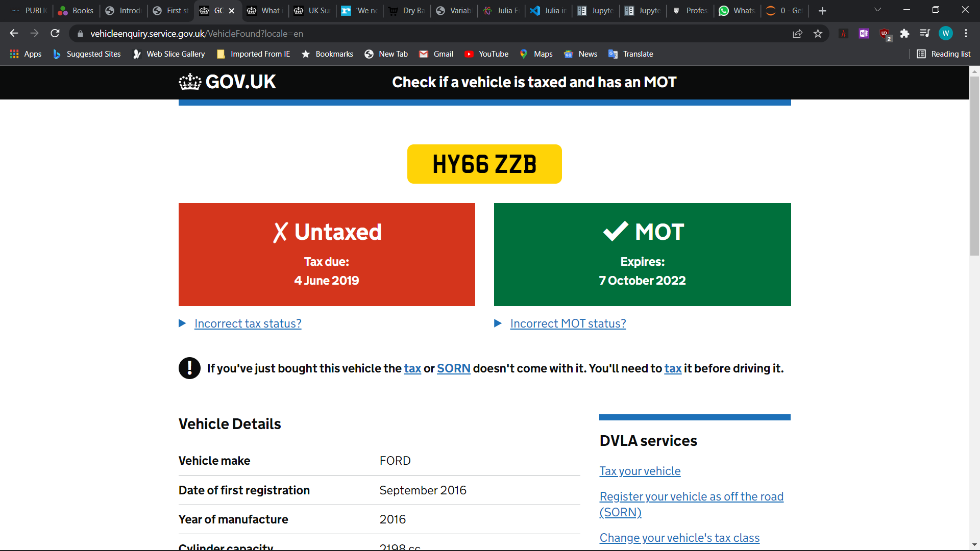This screenshot has height=551, width=980.
Task: Open Register your vehicle as off the road
Action: pos(692,504)
